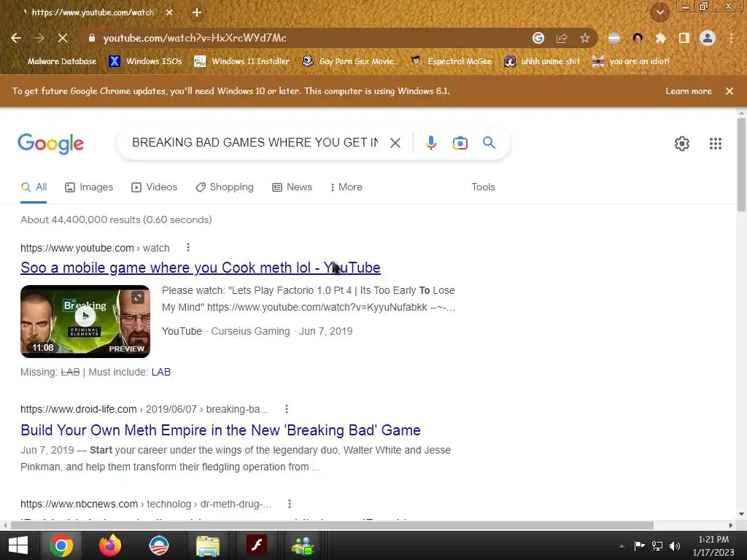Submit search with magnifier icon

489,142
